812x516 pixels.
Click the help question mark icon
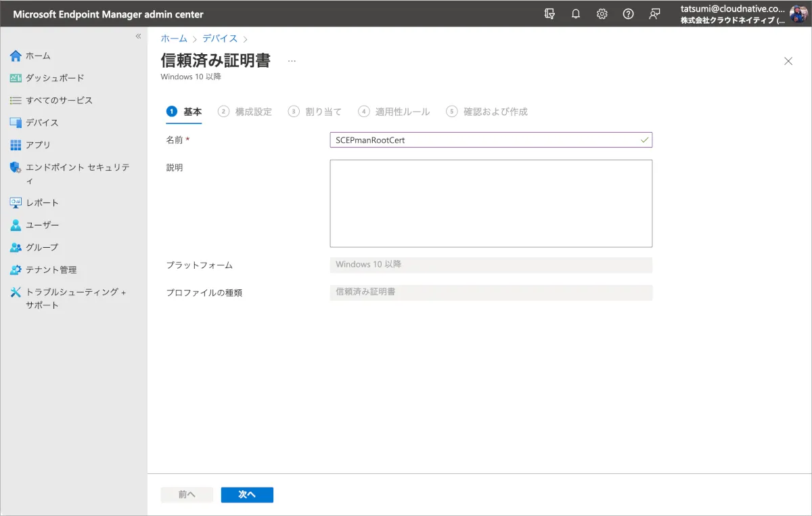click(628, 14)
